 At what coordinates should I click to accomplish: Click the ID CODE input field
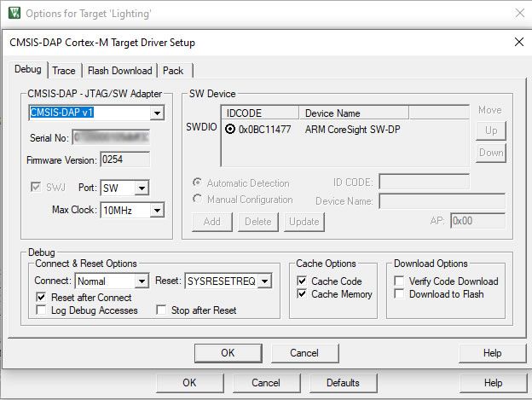424,182
